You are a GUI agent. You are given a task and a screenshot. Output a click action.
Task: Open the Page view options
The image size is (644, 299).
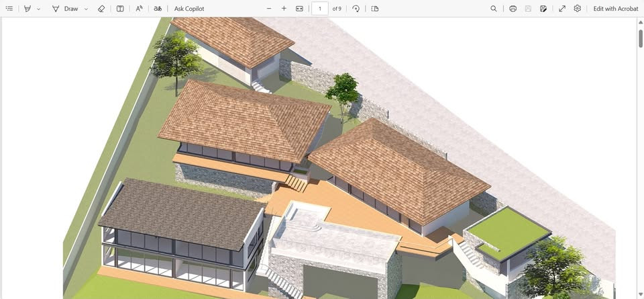tap(374, 9)
